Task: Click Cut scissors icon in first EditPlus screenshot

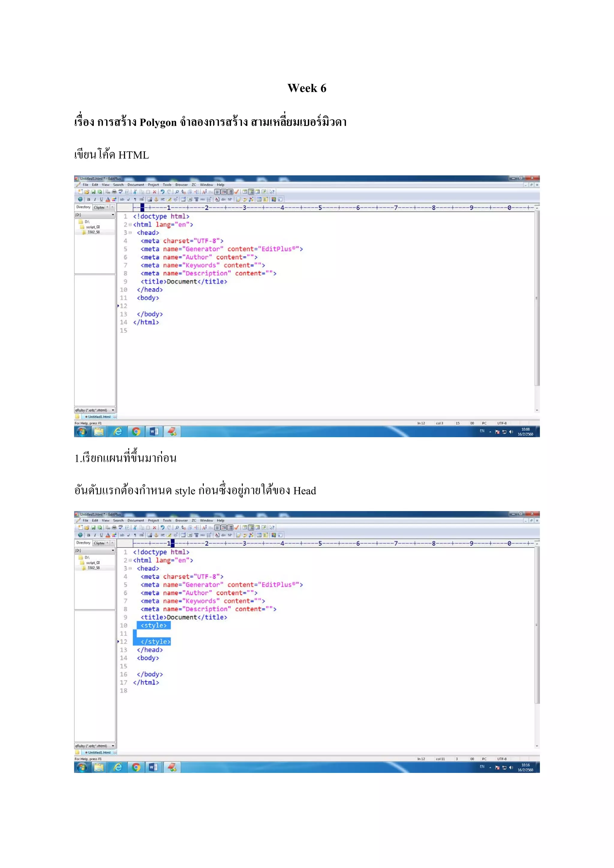Action: (x=135, y=192)
